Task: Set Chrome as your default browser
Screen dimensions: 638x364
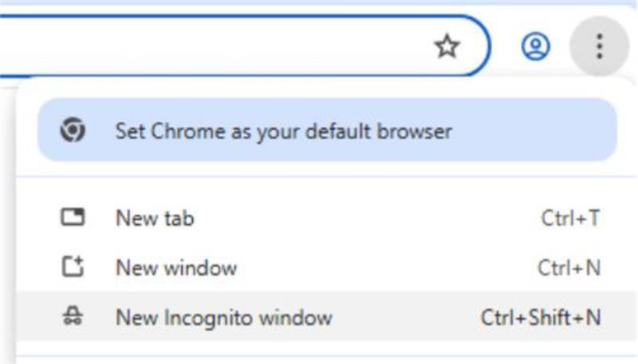Action: coord(327,130)
